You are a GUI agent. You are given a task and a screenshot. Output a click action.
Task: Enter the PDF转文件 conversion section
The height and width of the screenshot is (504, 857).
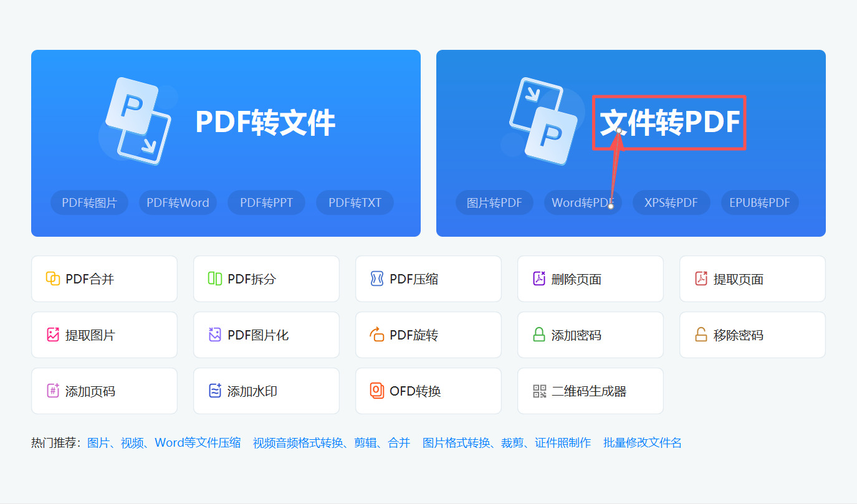[266, 123]
